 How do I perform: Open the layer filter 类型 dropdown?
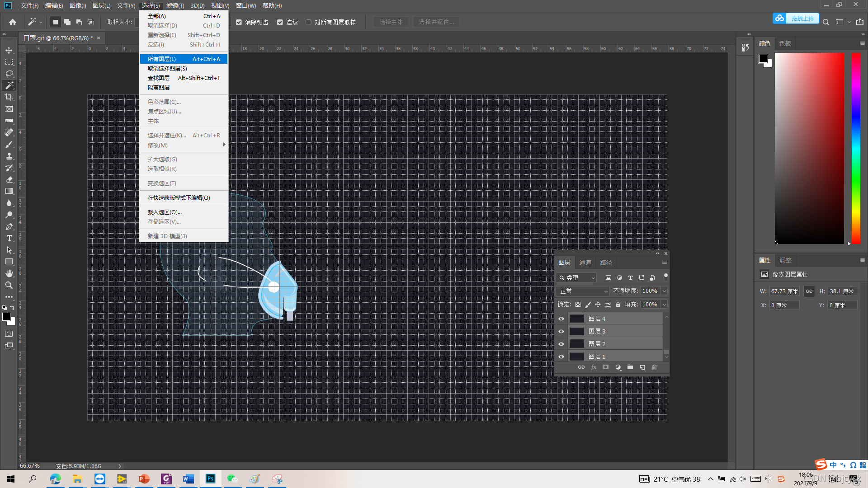coord(577,278)
